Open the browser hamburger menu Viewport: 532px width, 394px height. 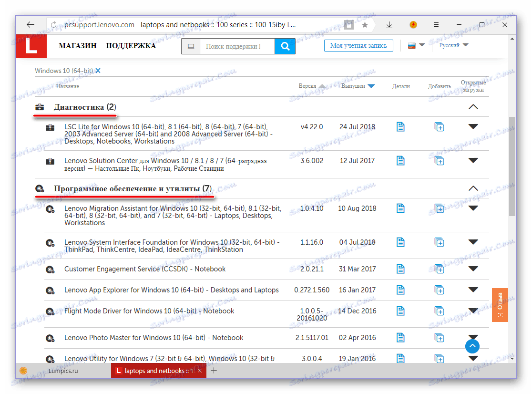coord(436,24)
